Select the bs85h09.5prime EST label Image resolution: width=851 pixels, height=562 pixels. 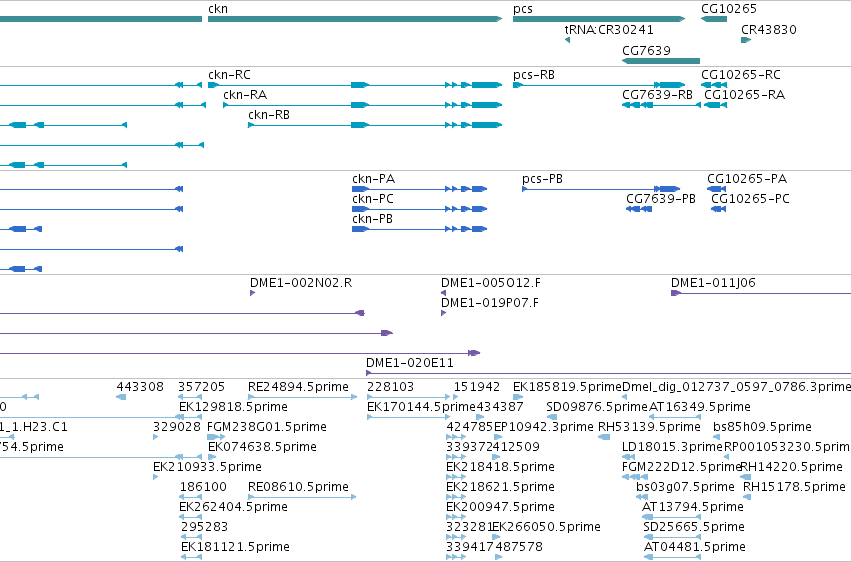[762, 427]
